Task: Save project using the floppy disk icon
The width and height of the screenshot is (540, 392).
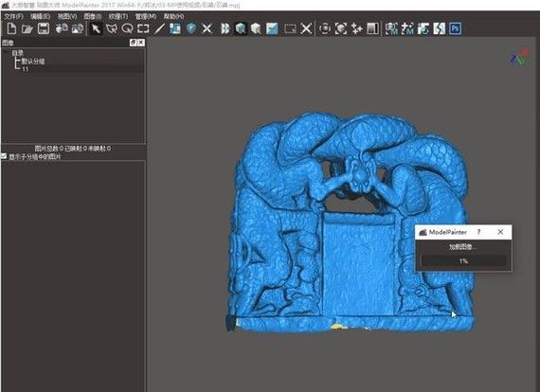Action: point(43,28)
